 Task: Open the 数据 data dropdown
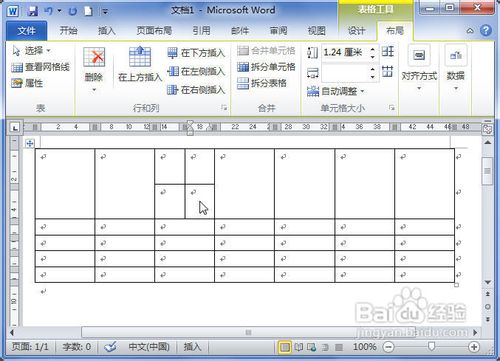coord(455,68)
